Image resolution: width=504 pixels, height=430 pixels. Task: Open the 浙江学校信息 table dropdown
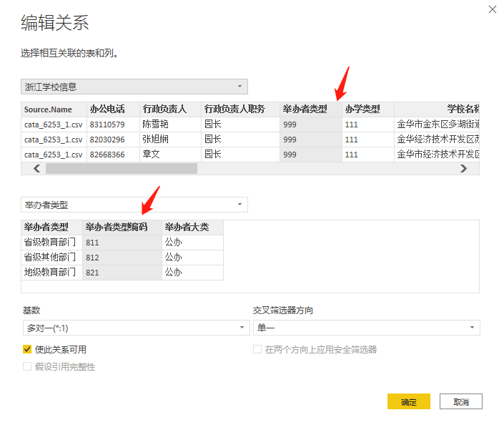[134, 87]
